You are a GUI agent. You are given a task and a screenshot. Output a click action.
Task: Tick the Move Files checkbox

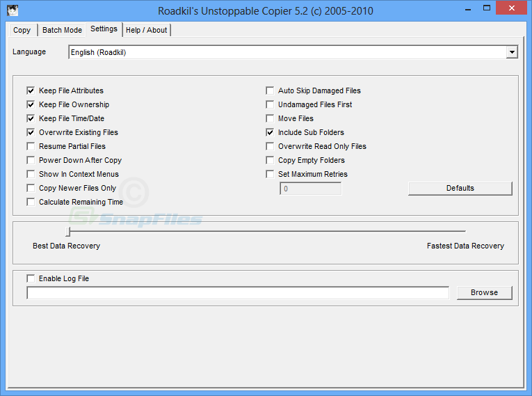(x=270, y=118)
